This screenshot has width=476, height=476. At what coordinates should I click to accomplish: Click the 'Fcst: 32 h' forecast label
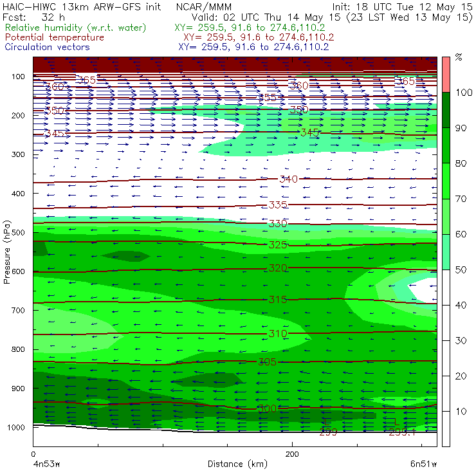tap(33, 17)
